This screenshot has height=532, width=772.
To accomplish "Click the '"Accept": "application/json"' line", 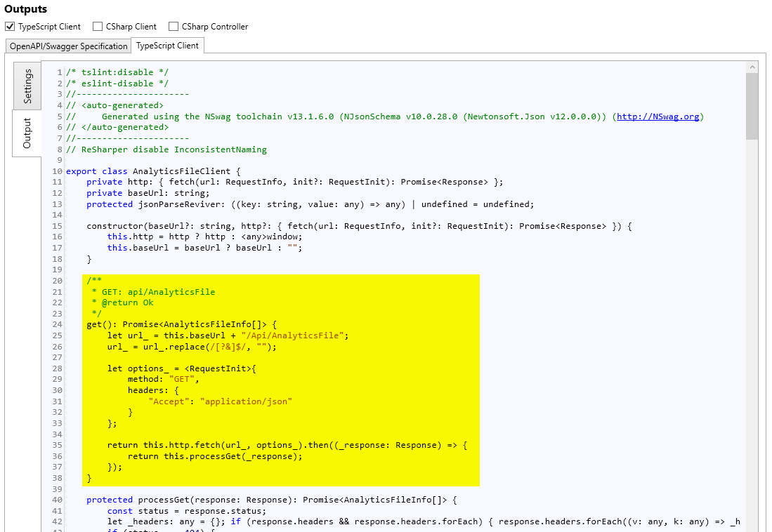I will click(220, 401).
